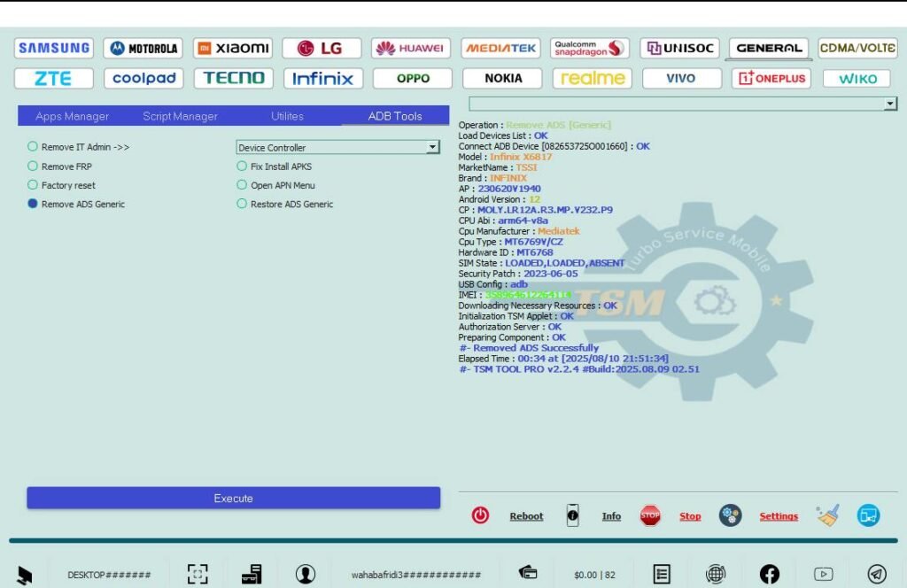This screenshot has height=588, width=907.
Task: Open the Realme brand section
Action: coord(593,78)
